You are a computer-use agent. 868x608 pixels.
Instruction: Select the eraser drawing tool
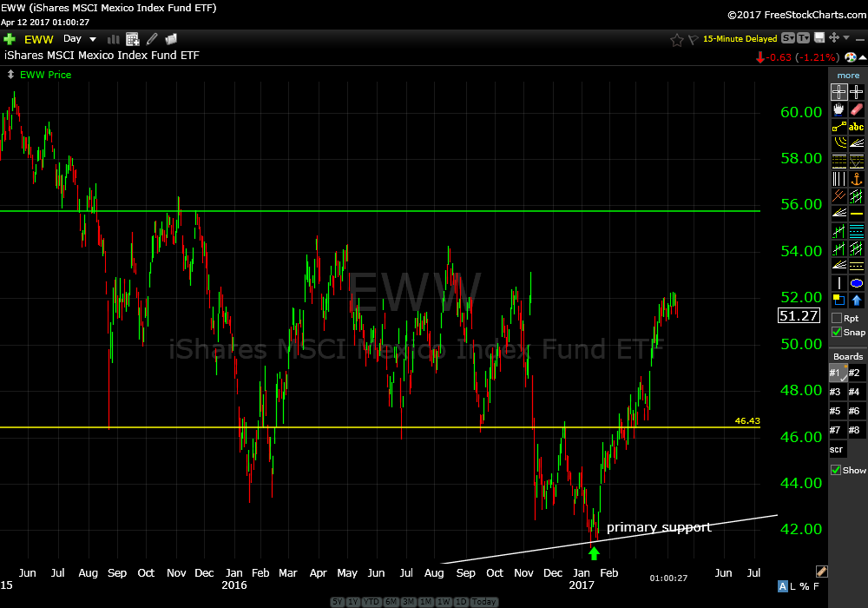pos(857,109)
